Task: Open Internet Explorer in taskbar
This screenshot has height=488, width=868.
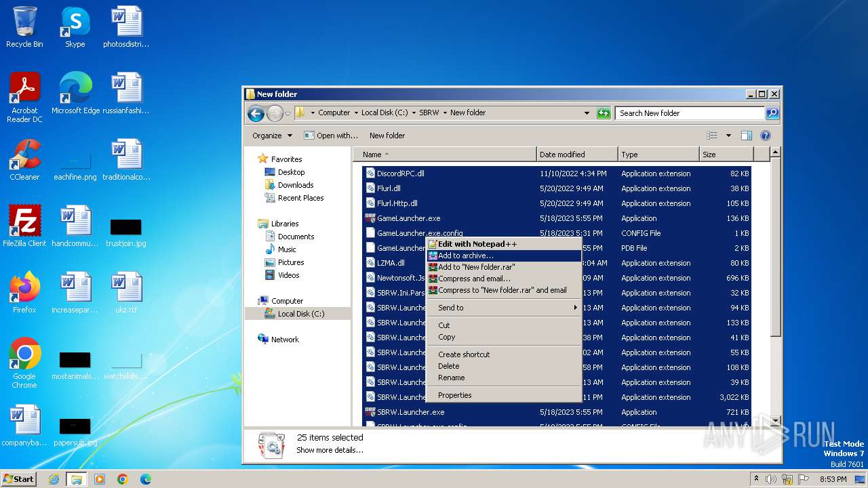Action: (x=54, y=479)
